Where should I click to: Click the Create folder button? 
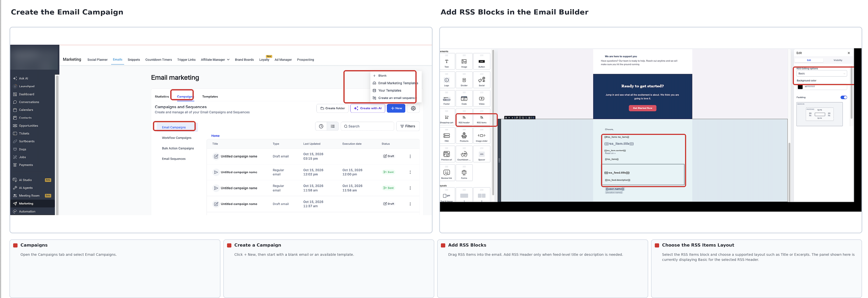tap(332, 109)
